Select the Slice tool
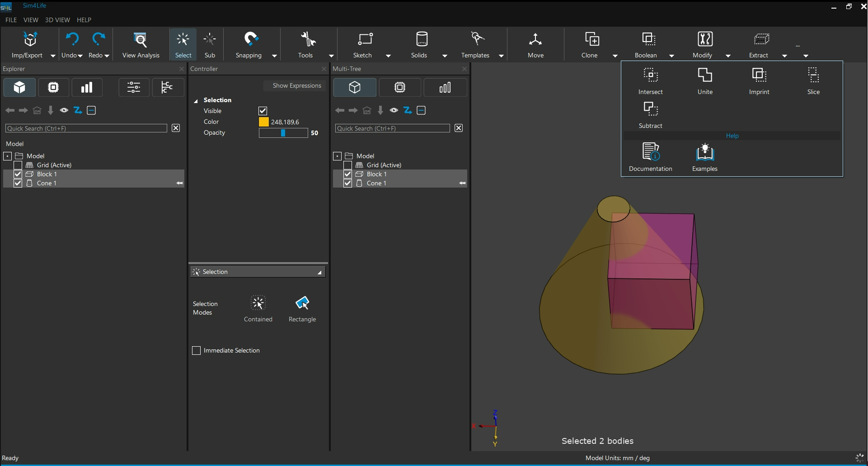This screenshot has height=466, width=868. point(813,75)
